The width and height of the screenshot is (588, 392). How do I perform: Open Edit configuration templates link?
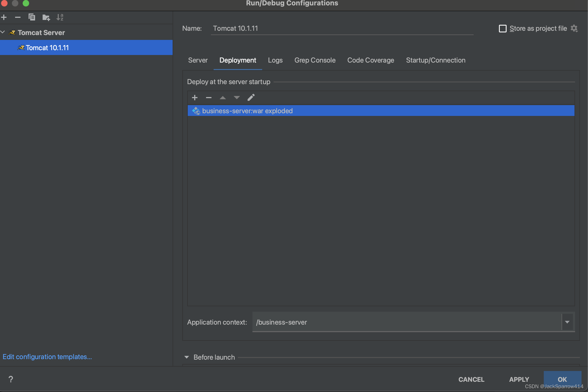tap(47, 357)
